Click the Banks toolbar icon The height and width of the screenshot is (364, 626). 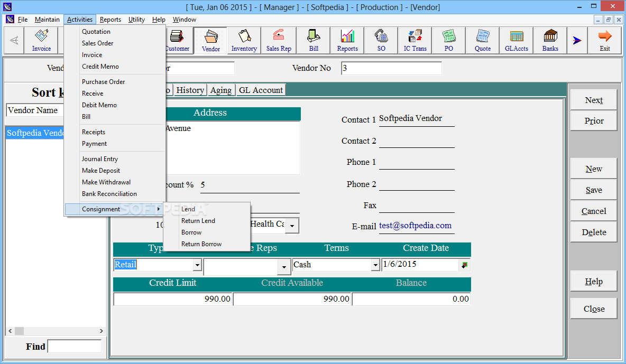[x=550, y=40]
